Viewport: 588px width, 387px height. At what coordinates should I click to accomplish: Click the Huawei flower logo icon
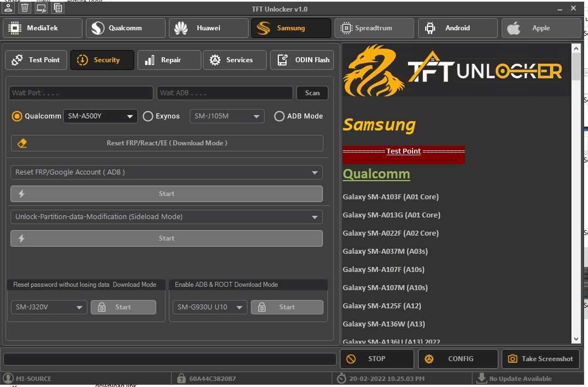pyautogui.click(x=181, y=28)
